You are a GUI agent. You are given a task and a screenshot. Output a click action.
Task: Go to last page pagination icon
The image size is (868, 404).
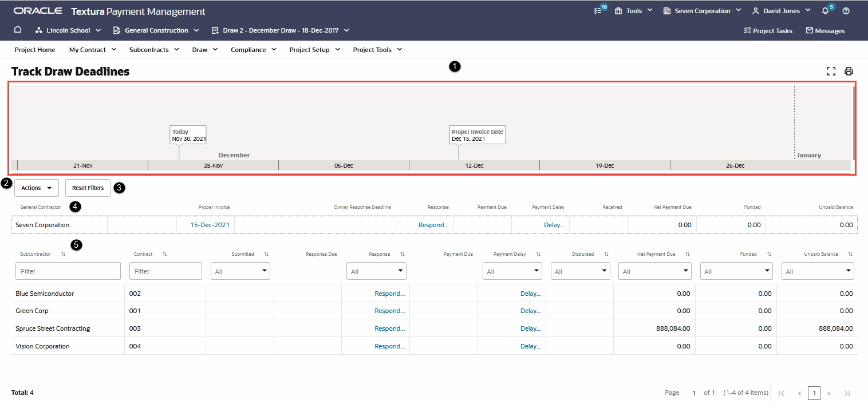[847, 393]
